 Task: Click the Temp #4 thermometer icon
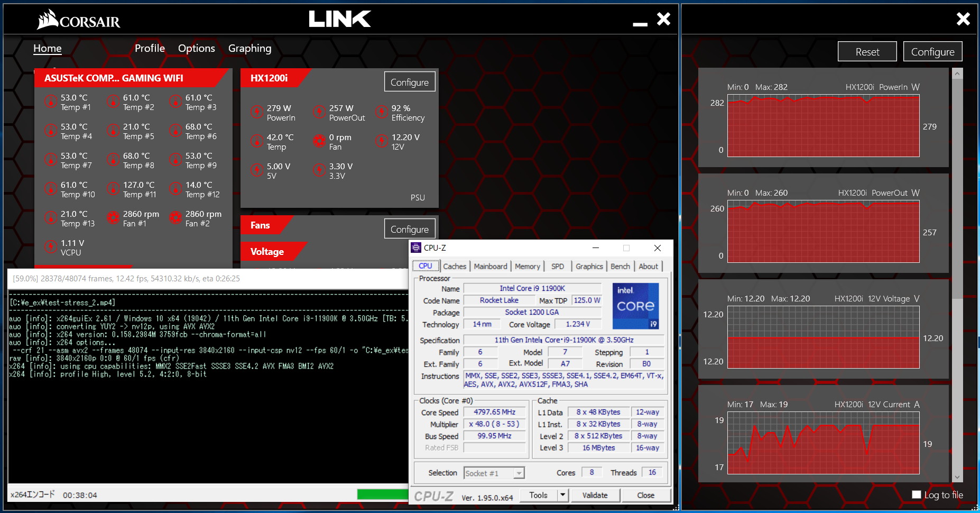(51, 130)
